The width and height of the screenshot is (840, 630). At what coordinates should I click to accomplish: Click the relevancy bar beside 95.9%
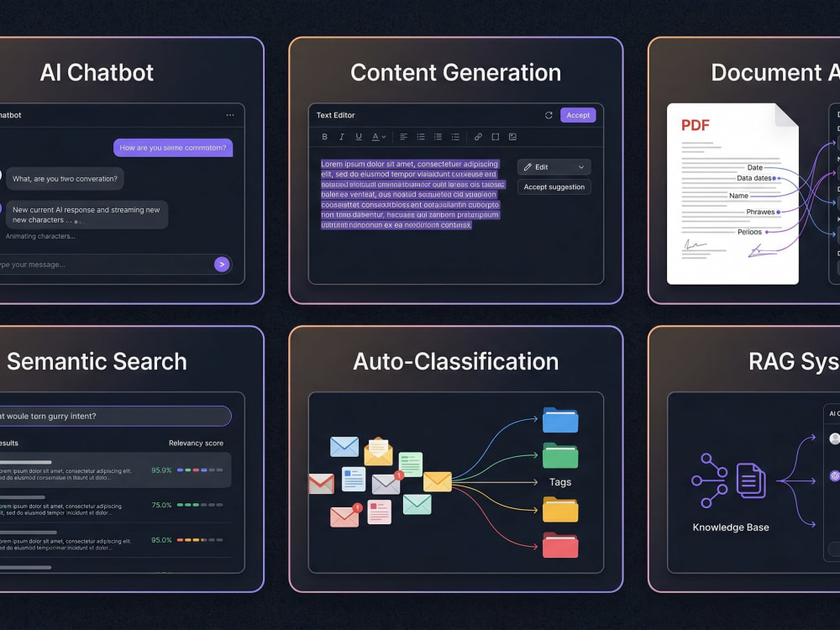(x=200, y=470)
